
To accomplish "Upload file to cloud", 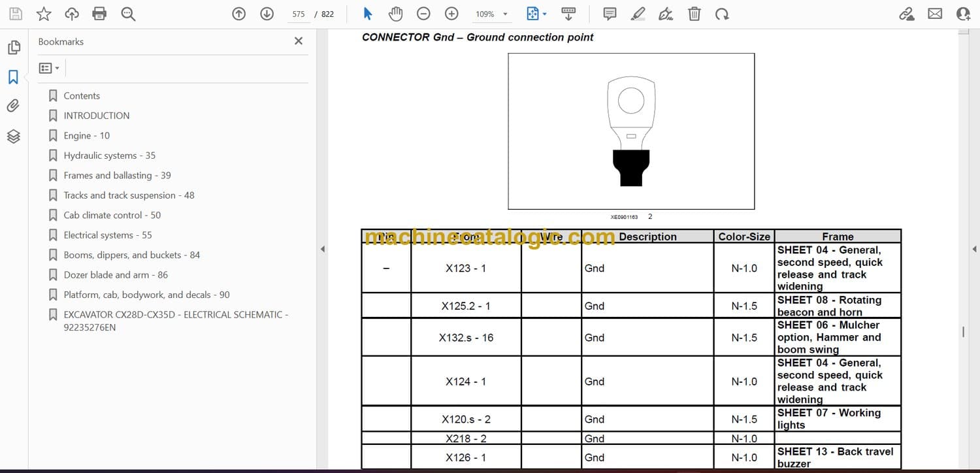I will (72, 14).
